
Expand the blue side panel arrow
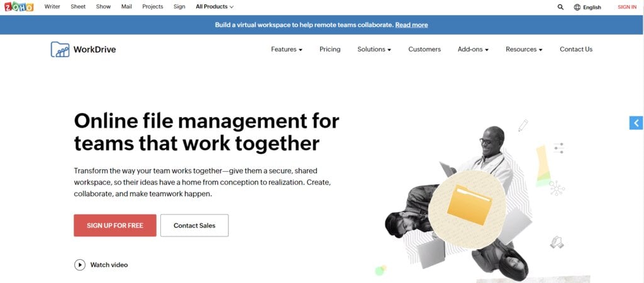click(x=636, y=123)
